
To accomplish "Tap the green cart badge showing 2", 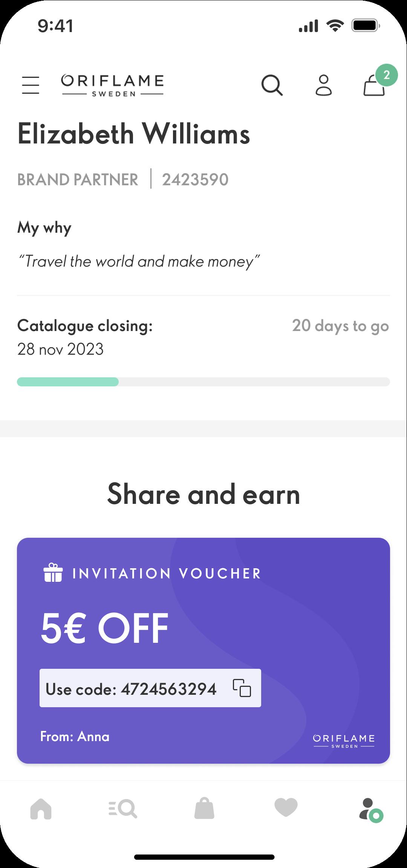I will (386, 75).
